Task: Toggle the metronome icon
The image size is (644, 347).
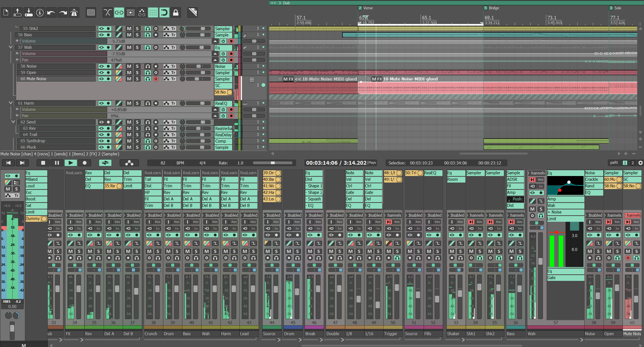Action: pos(74,13)
